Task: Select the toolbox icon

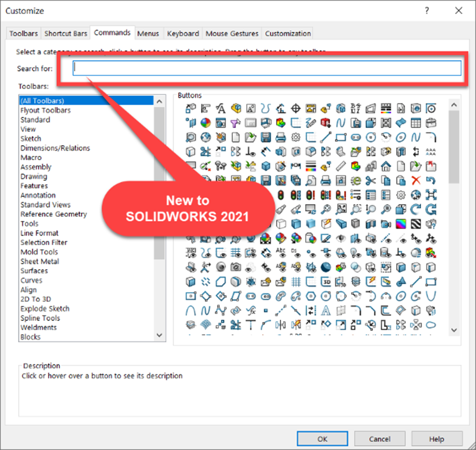Action: (431, 123)
